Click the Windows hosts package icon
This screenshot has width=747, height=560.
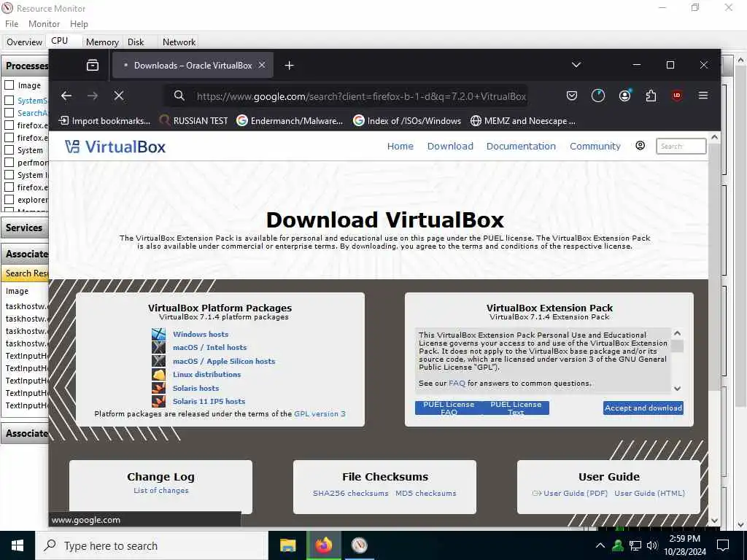[158, 334]
